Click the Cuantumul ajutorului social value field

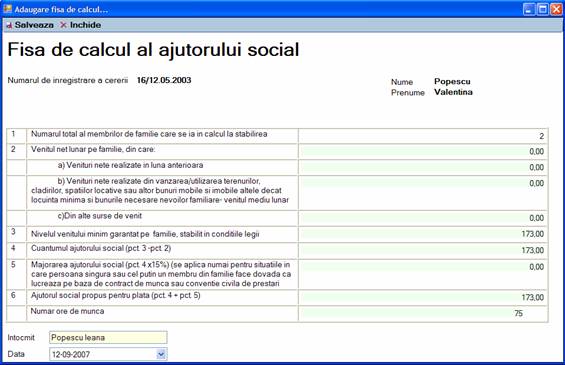423,250
